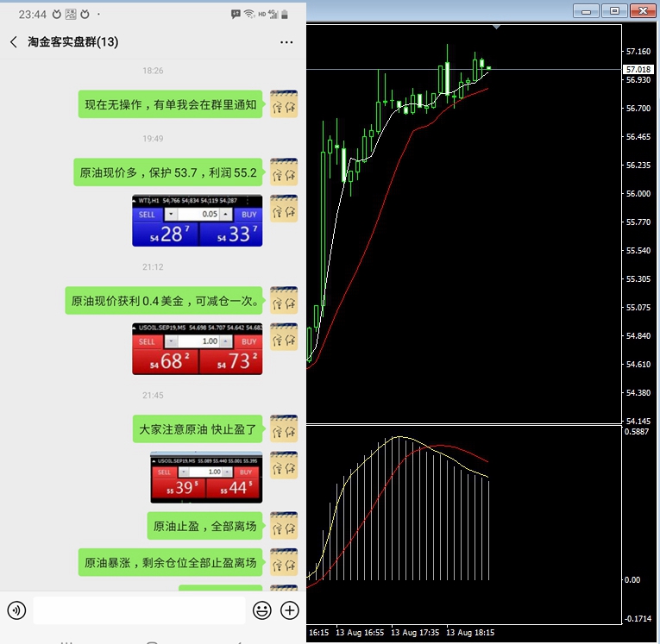The height and width of the screenshot is (644, 660).
Task: Open the emoji picker
Action: click(261, 610)
